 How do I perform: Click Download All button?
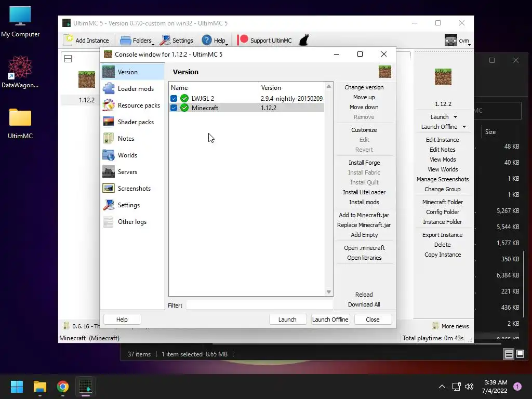(364, 304)
